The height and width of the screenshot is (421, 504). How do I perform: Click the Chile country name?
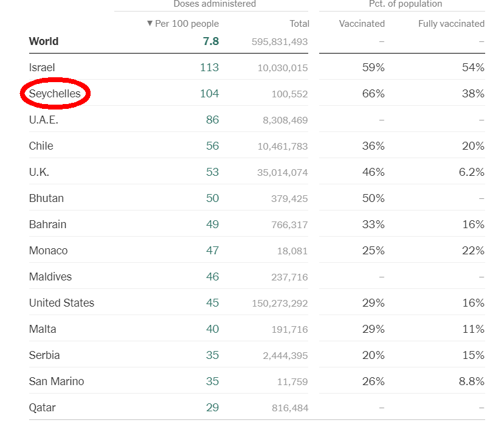(41, 146)
